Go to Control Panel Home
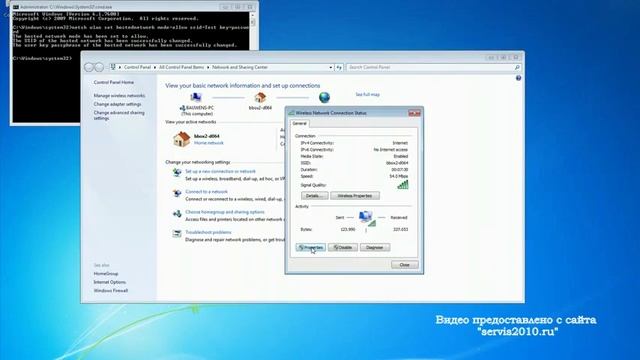Viewport: 640px width, 360px height. tap(113, 82)
